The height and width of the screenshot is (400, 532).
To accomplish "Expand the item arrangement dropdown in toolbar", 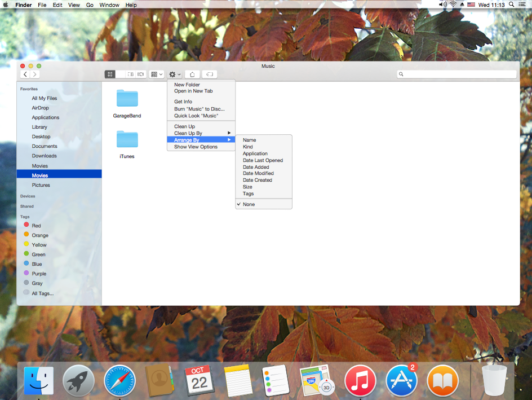I will tap(156, 74).
